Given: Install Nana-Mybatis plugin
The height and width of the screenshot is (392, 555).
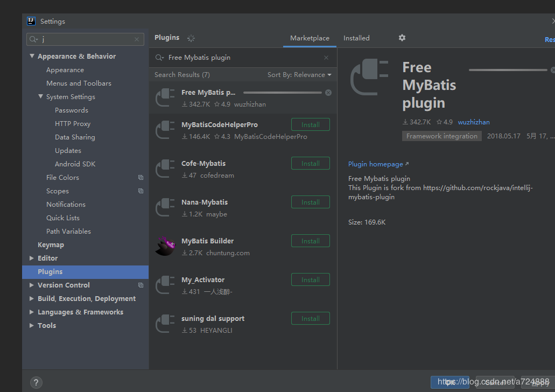Looking at the screenshot, I should (x=311, y=202).
